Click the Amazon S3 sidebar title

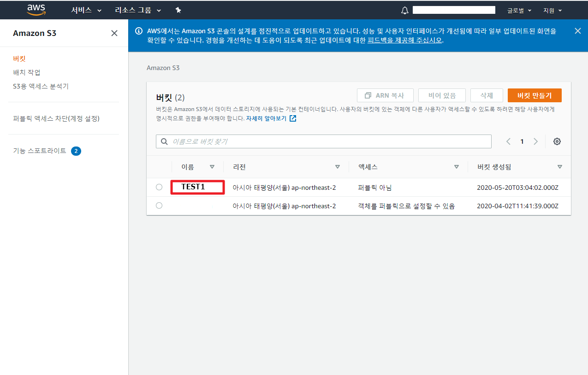click(x=35, y=33)
